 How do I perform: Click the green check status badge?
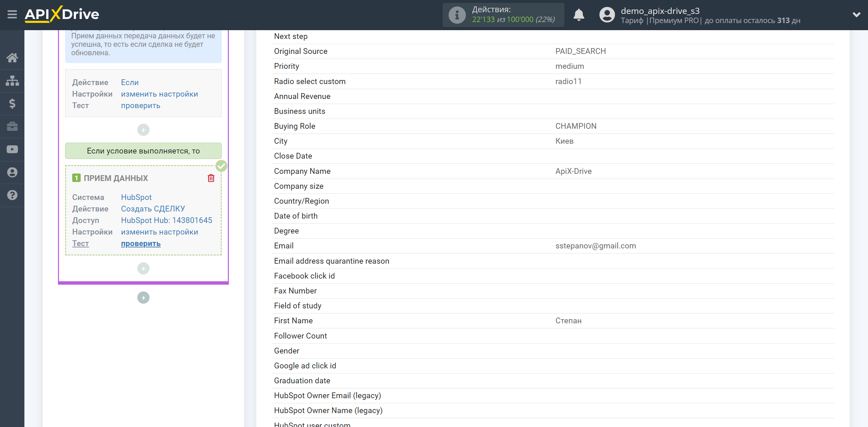[x=221, y=166]
